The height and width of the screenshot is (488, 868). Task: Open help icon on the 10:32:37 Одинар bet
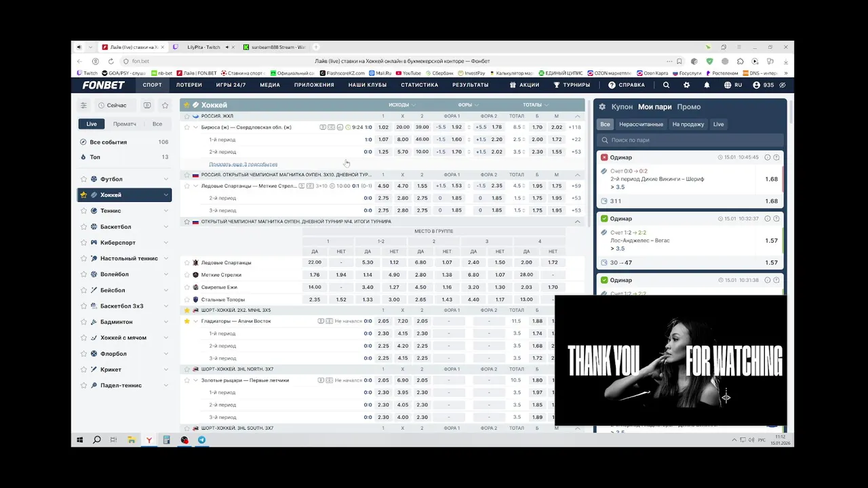(776, 218)
